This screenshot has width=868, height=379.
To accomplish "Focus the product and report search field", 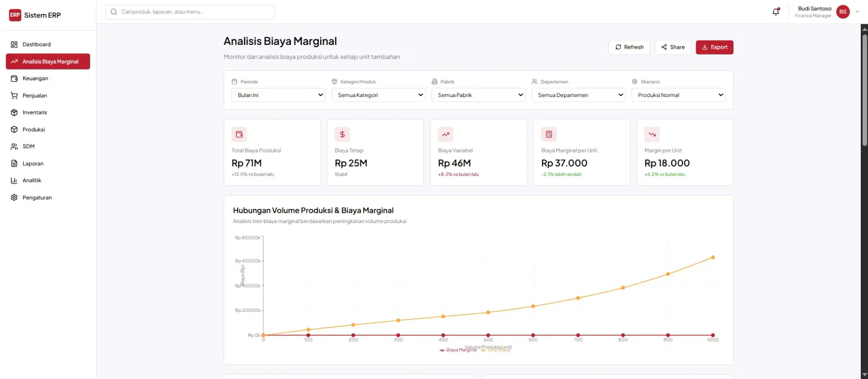I will coord(190,12).
